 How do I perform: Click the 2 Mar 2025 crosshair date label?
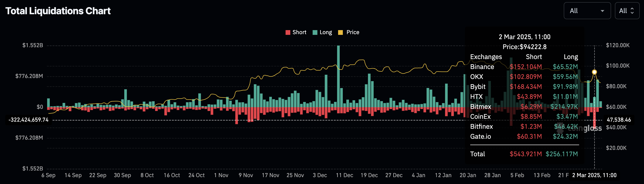point(594,175)
